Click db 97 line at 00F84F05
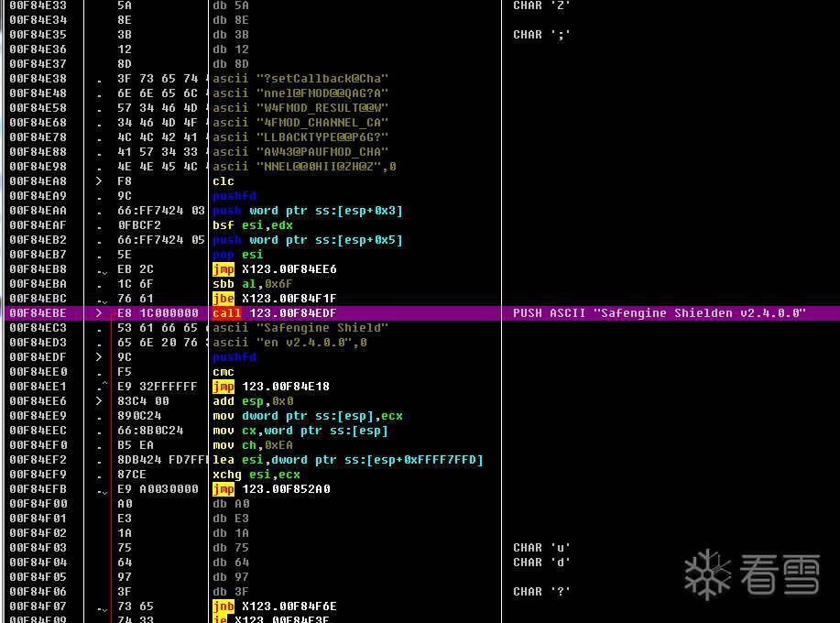Viewport: 840px width, 623px height. pyautogui.click(x=231, y=577)
